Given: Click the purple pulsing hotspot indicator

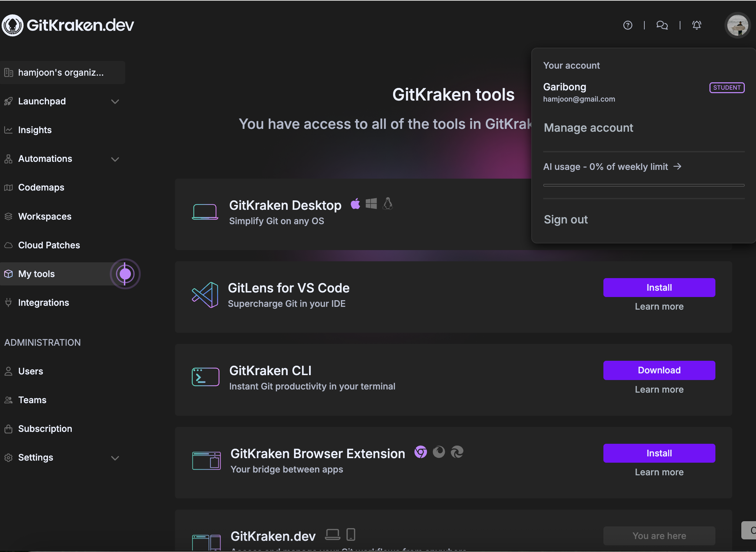Looking at the screenshot, I should pyautogui.click(x=125, y=274).
